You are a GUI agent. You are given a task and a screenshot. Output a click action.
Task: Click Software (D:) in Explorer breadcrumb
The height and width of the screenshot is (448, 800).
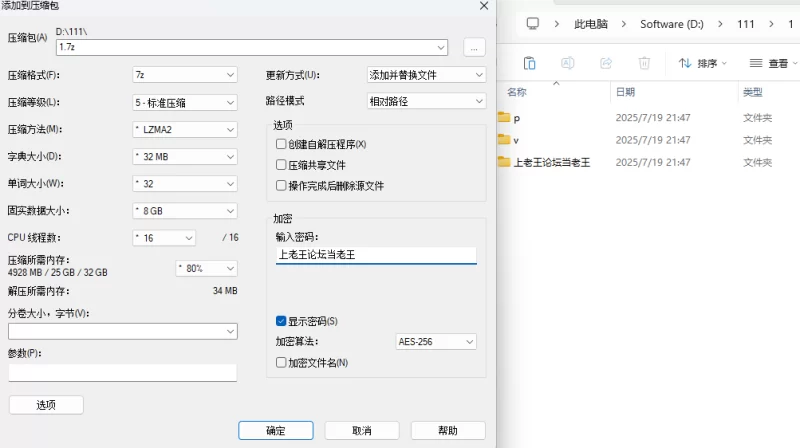(671, 24)
